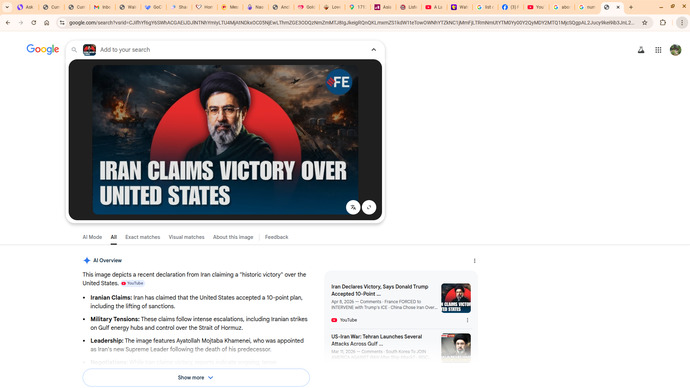690x388 pixels.
Task: Click the Feedback link
Action: [x=276, y=237]
